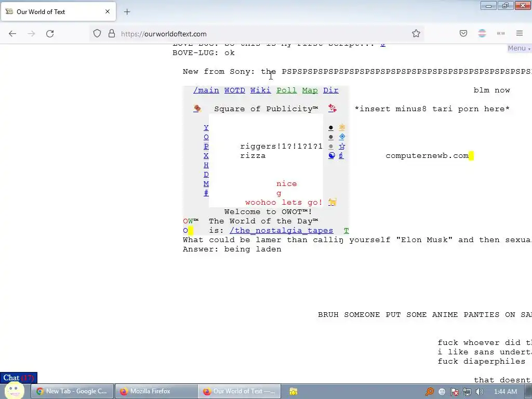Open the /the_nostalgia_tapes world link

coord(281,231)
